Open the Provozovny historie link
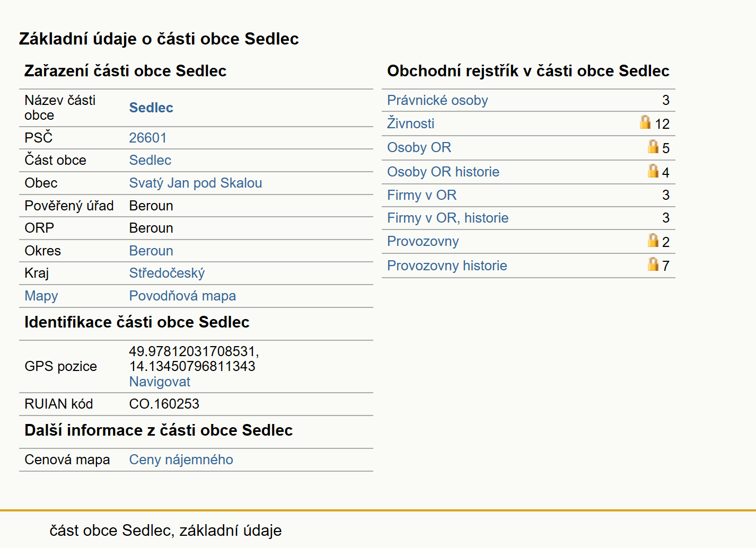The width and height of the screenshot is (756, 548). click(447, 266)
